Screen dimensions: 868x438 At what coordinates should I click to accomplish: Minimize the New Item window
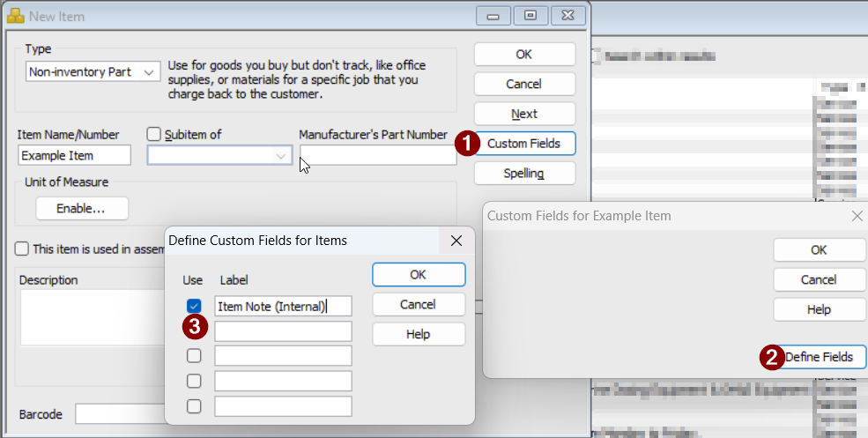pyautogui.click(x=493, y=16)
